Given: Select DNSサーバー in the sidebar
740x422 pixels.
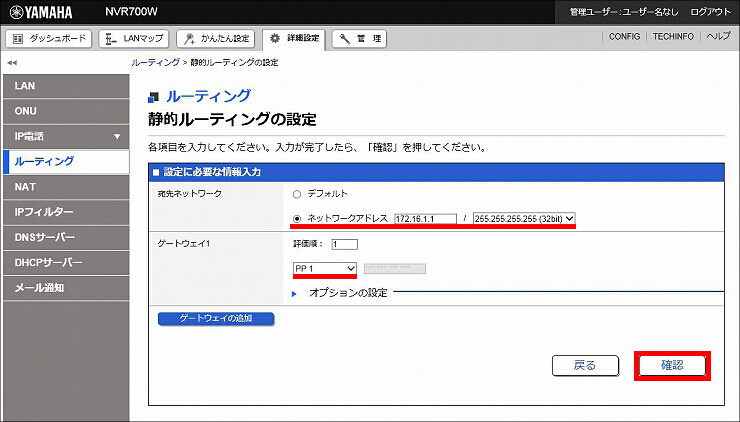Looking at the screenshot, I should click(x=66, y=237).
